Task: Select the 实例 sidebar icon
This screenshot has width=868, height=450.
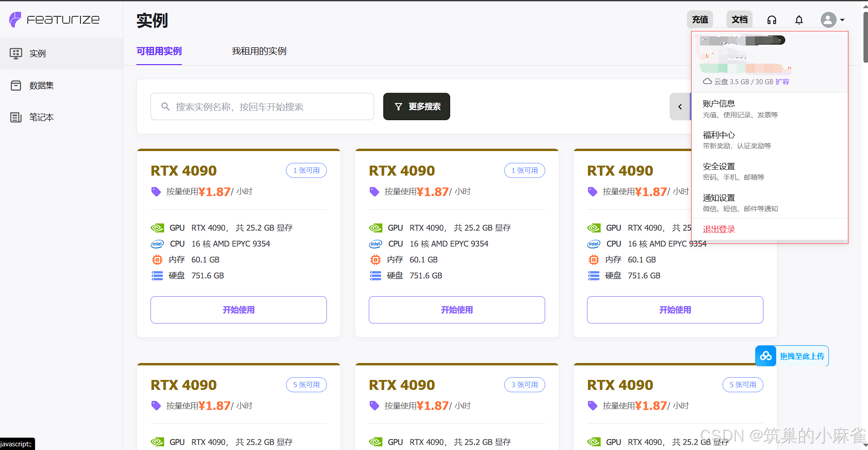Action: coord(15,53)
